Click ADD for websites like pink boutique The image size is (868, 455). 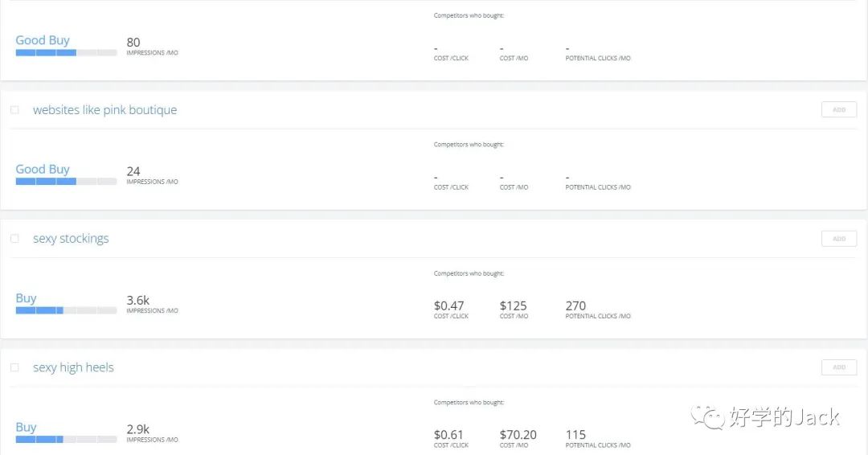[838, 110]
